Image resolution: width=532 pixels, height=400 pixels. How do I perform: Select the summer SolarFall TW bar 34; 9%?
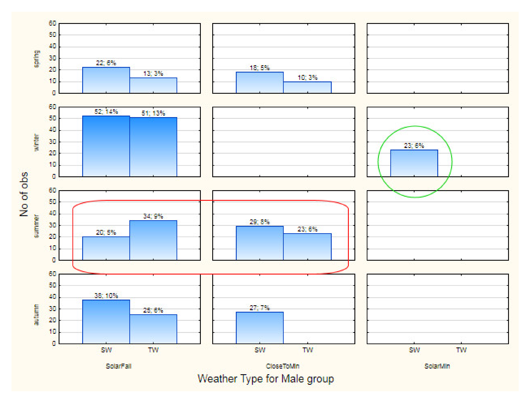tap(153, 240)
